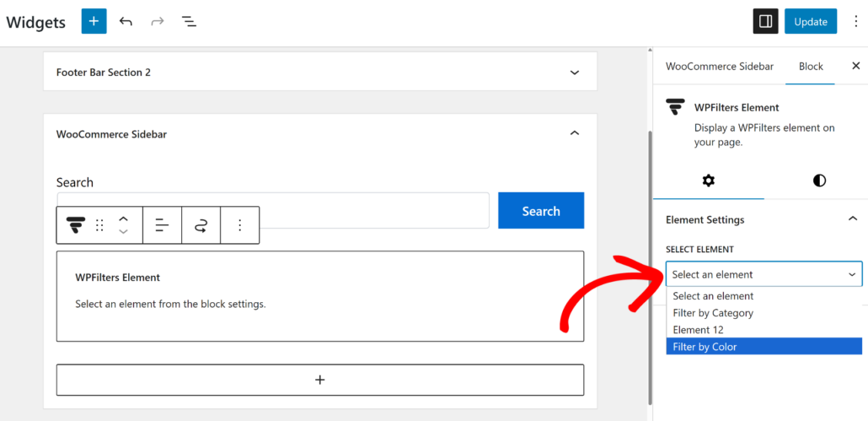This screenshot has width=868, height=421.
Task: Click the Update button
Action: pos(811,22)
